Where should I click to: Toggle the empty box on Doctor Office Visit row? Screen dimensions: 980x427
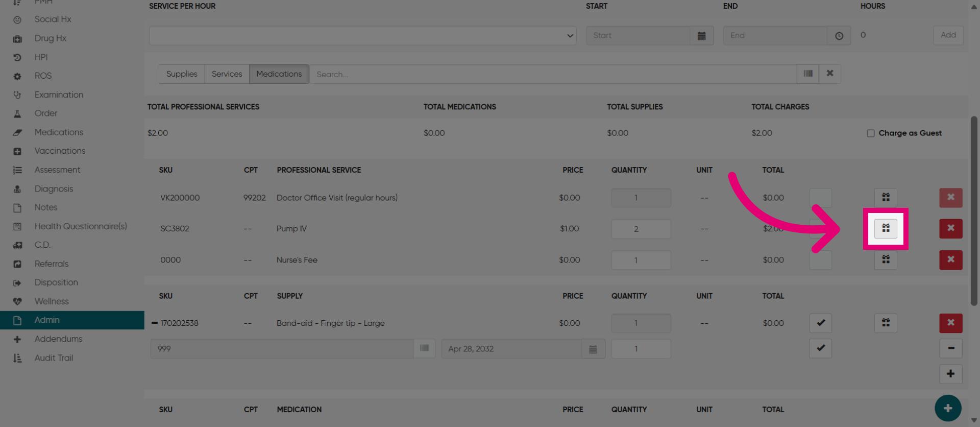pyautogui.click(x=821, y=197)
